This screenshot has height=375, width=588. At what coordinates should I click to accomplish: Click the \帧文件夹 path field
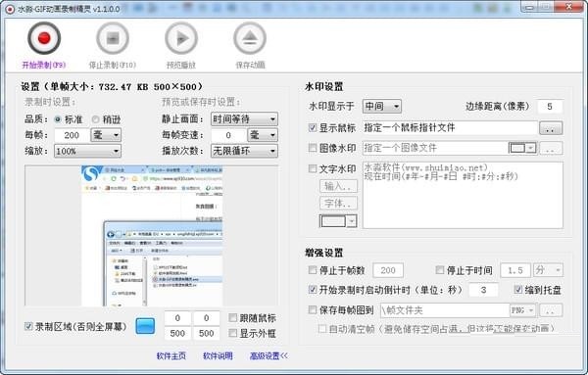[445, 310]
